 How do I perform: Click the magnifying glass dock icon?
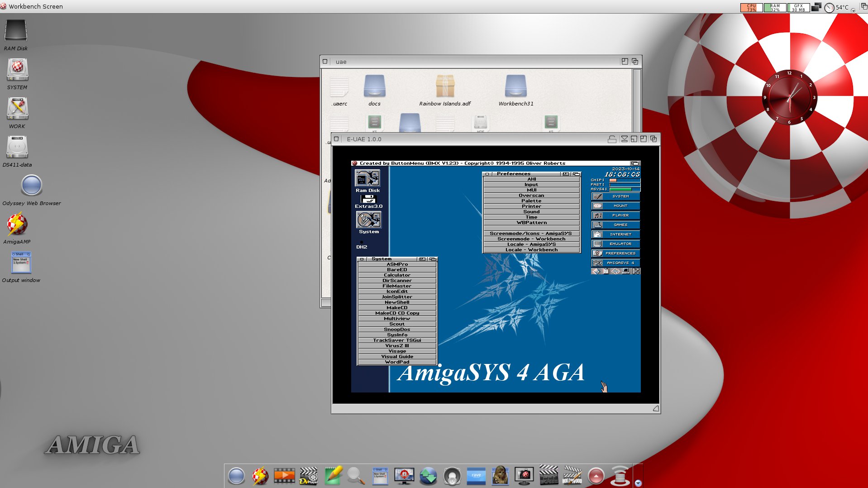pos(356,476)
